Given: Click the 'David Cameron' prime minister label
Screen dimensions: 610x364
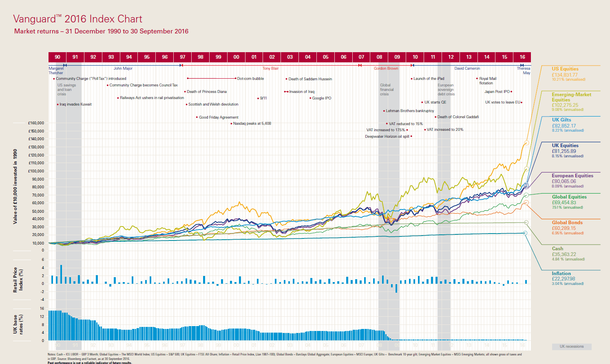Looking at the screenshot, I should click(467, 68).
